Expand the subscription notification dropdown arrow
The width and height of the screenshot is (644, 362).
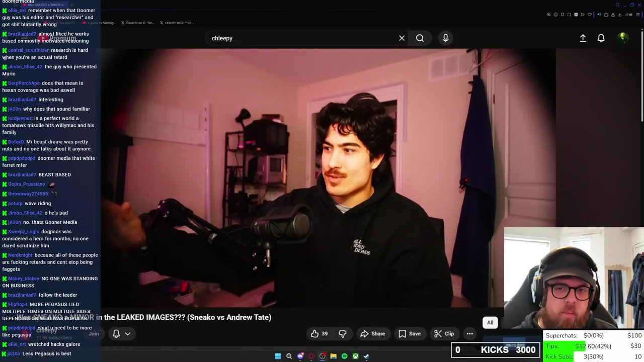pyautogui.click(x=128, y=334)
